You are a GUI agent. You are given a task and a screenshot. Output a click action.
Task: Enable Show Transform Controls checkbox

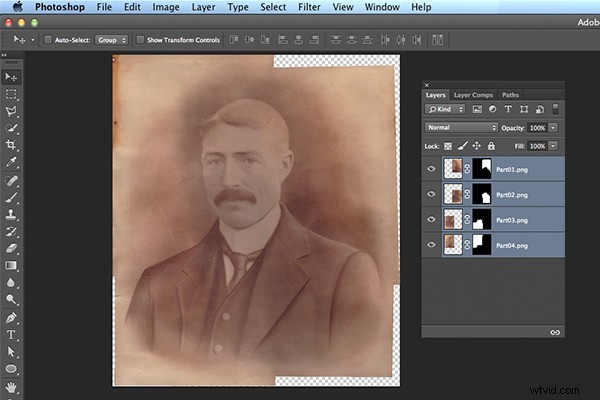[x=140, y=40]
